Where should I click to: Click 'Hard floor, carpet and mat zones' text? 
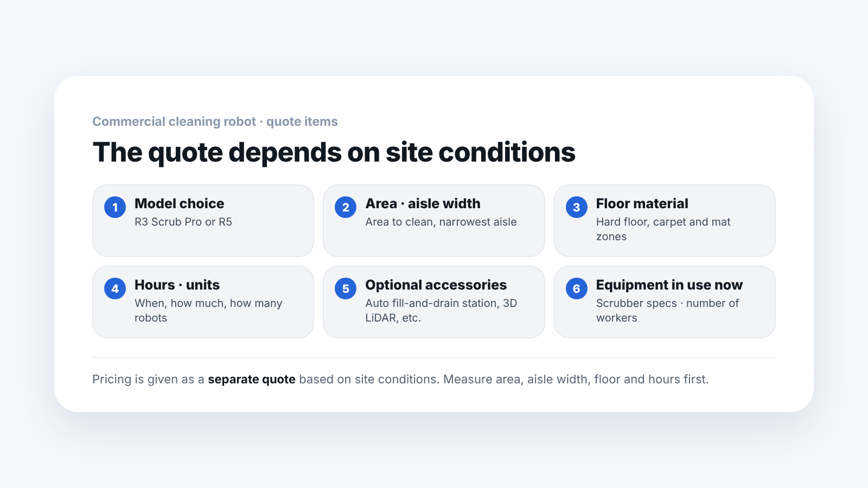pyautogui.click(x=663, y=229)
